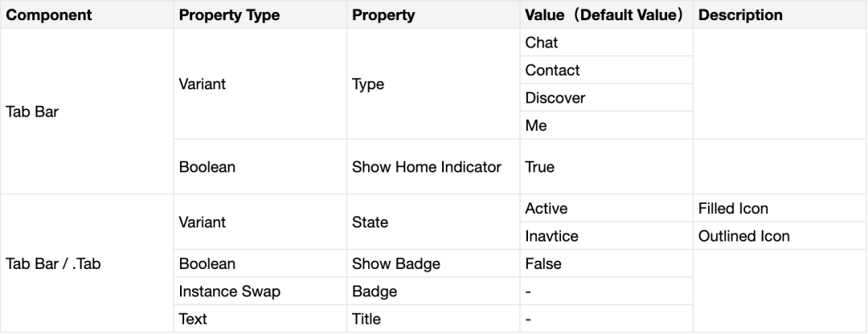Select the Show Home Indicator property cell

click(433, 166)
